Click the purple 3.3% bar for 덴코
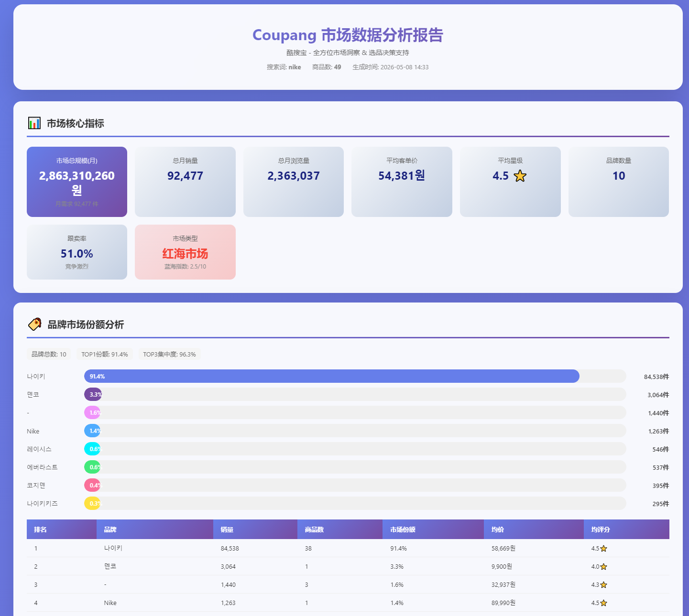 93,394
